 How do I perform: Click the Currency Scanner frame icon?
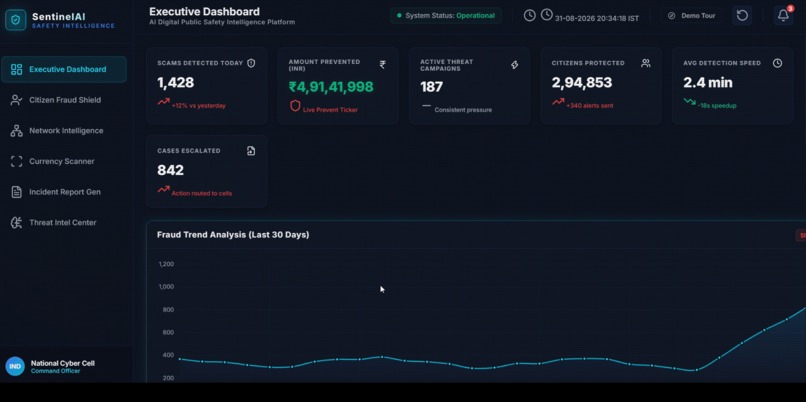pyautogui.click(x=16, y=161)
